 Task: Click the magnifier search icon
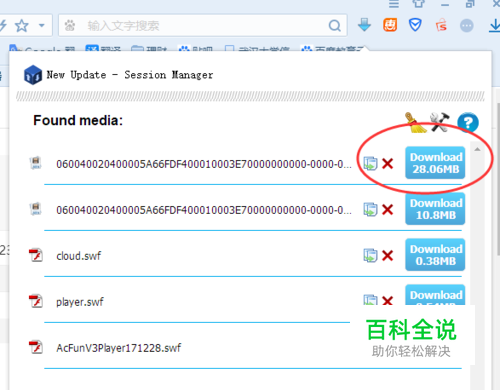(335, 25)
